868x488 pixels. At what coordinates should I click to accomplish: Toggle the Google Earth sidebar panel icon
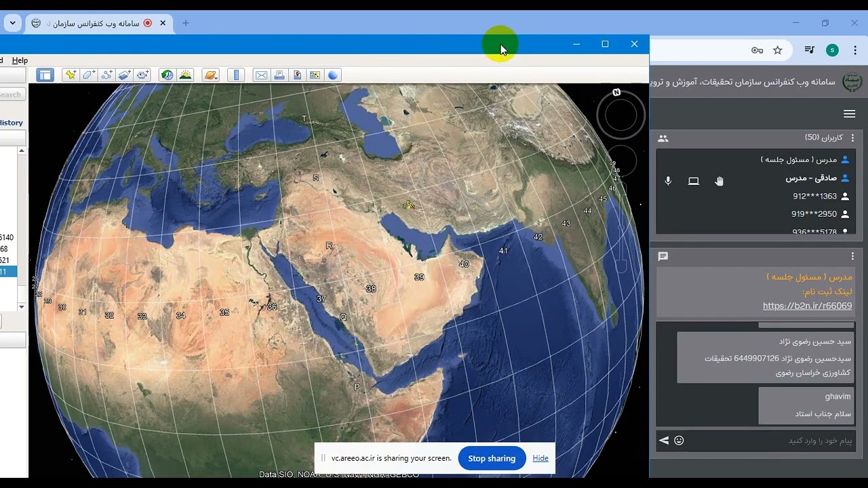click(x=45, y=75)
